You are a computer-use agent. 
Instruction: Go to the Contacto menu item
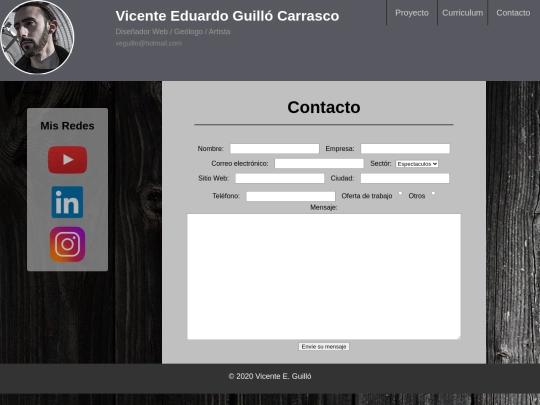coord(513,13)
